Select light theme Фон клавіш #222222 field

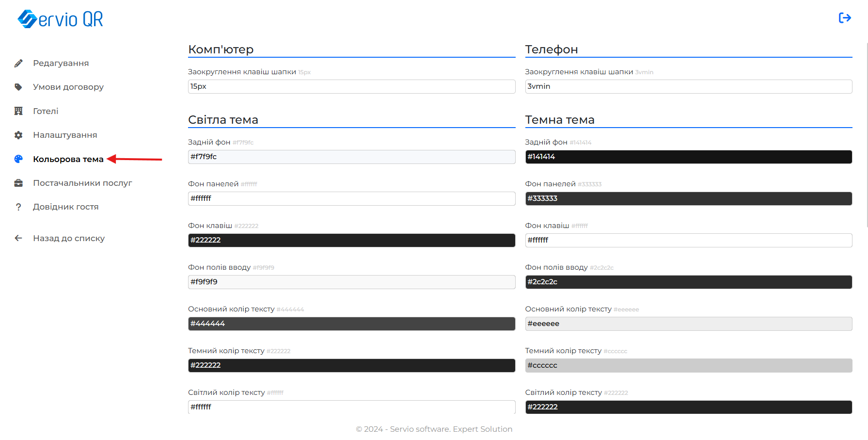[351, 240]
